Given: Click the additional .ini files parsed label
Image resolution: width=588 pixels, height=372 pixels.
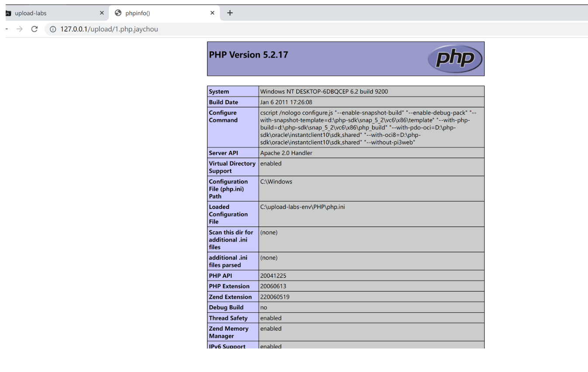Looking at the screenshot, I should point(228,261).
